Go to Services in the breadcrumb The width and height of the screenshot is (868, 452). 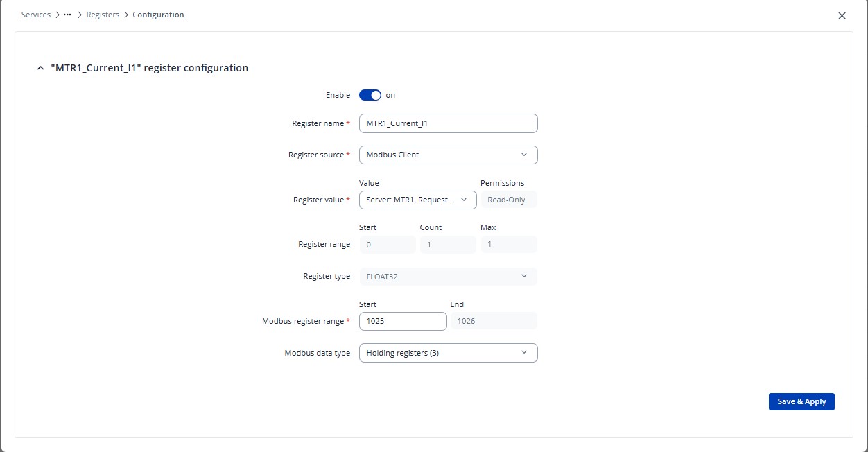point(36,15)
